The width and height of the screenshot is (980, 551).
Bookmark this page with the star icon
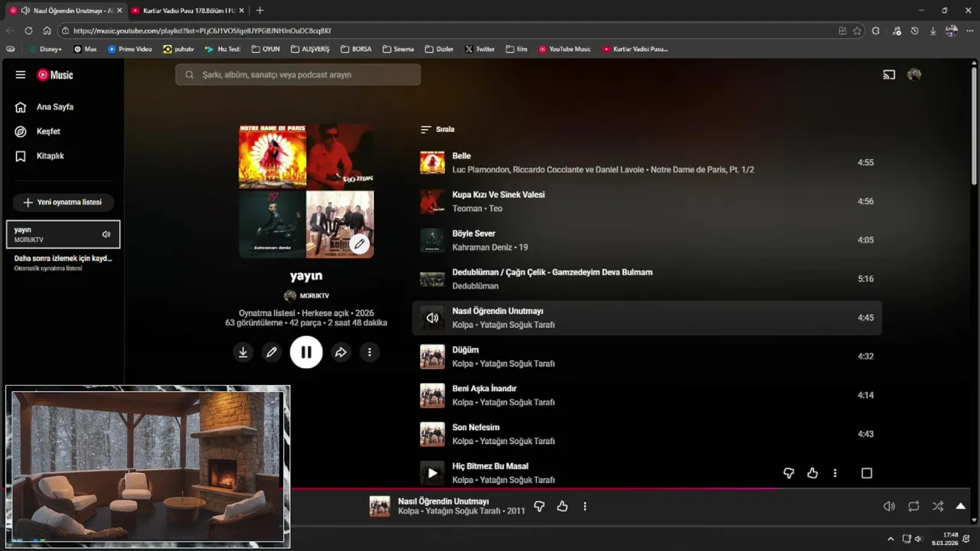(857, 31)
